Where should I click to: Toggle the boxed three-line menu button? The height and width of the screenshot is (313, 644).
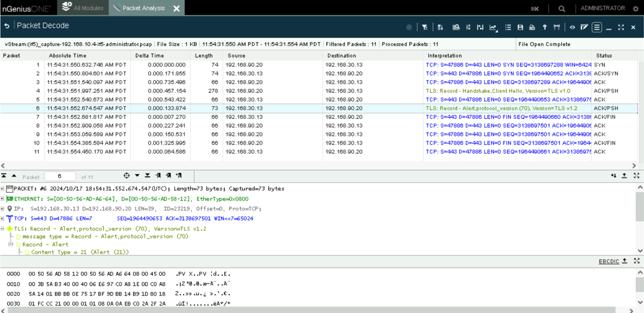(x=597, y=27)
